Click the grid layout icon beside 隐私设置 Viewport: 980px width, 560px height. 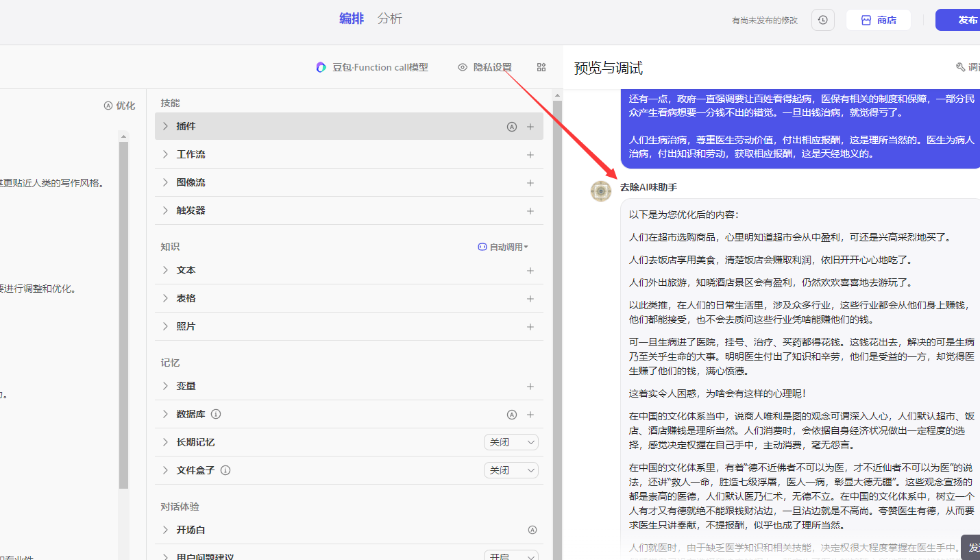pyautogui.click(x=541, y=67)
